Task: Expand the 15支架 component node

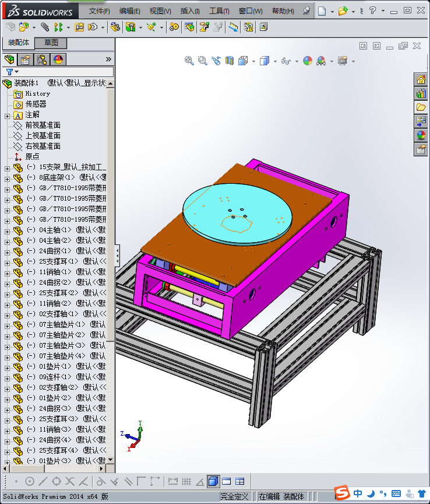Action: (x=7, y=169)
